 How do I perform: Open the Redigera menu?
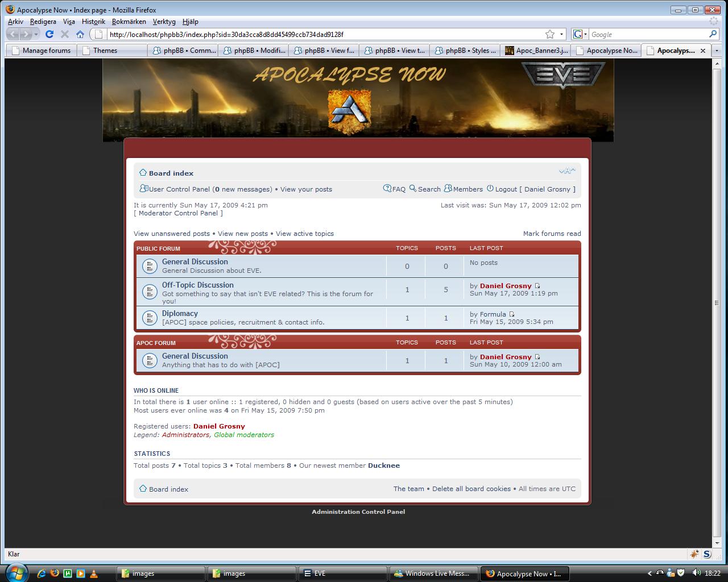pos(43,22)
